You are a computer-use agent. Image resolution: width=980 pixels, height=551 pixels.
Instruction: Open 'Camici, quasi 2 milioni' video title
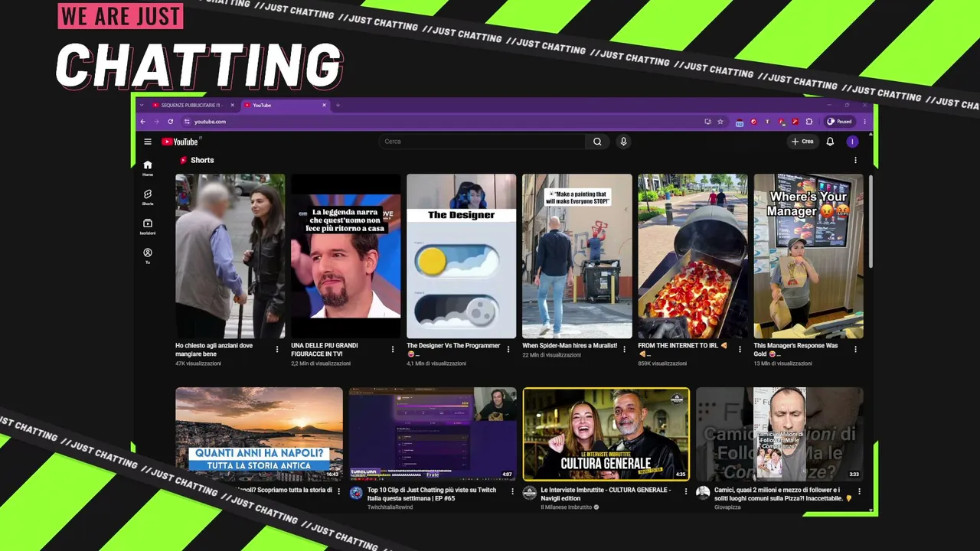783,494
